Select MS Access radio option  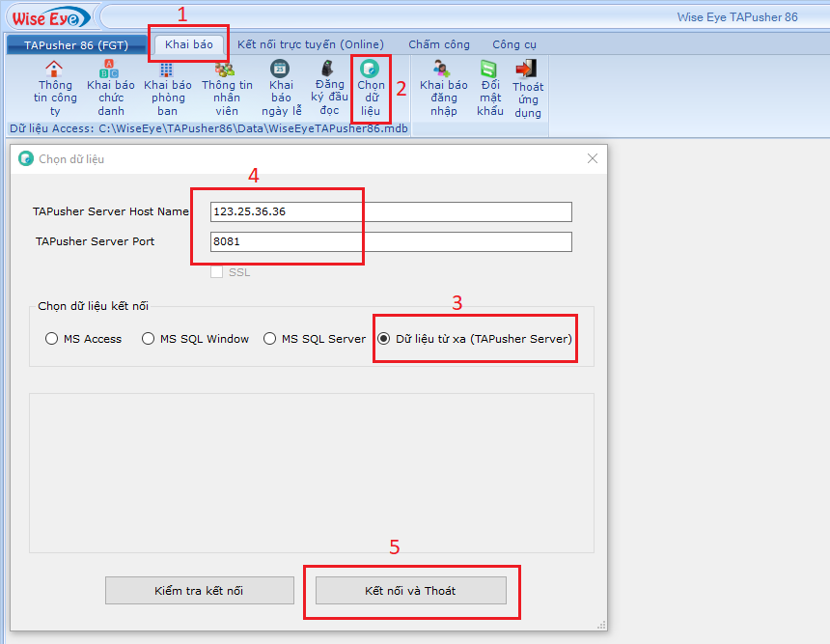pyautogui.click(x=52, y=339)
